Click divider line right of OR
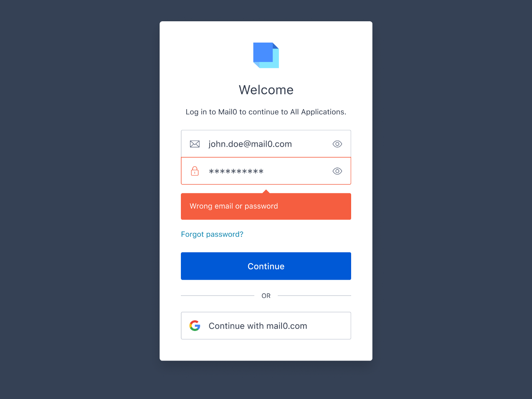Viewport: 532px width, 399px height. 314,296
